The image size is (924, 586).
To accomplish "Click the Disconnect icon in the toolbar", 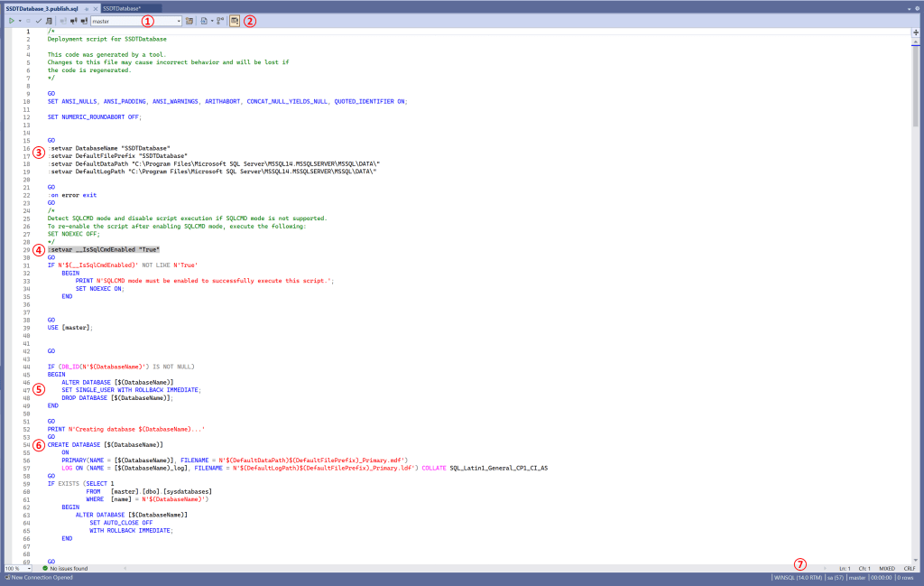I will tap(73, 20).
